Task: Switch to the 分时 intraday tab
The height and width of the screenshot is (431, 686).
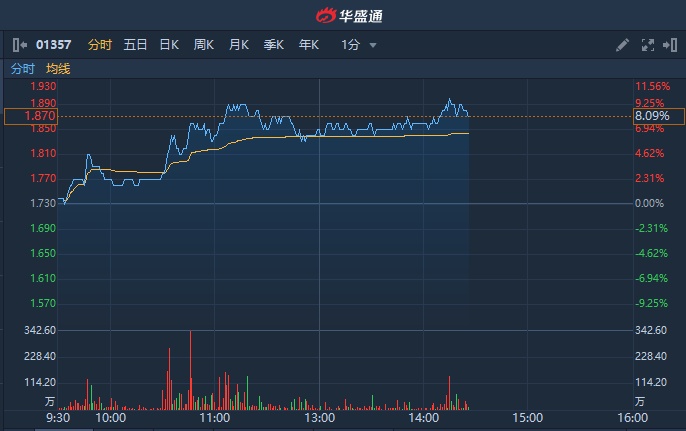Action: pyautogui.click(x=100, y=45)
